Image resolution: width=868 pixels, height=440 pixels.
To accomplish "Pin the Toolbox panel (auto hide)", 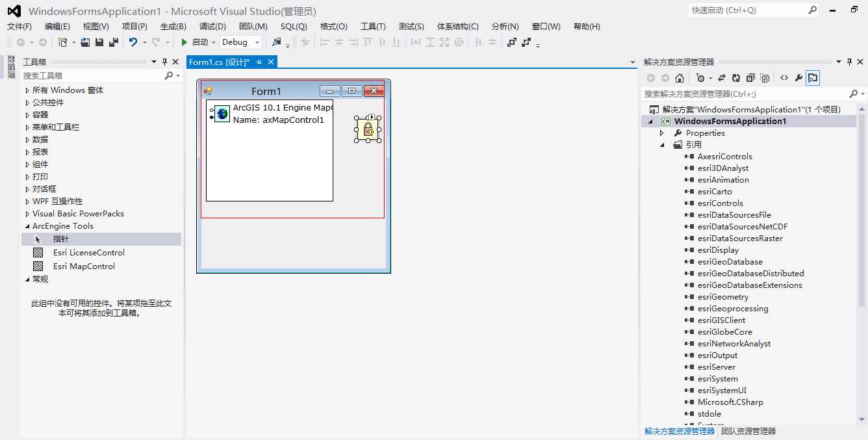I will [x=164, y=62].
